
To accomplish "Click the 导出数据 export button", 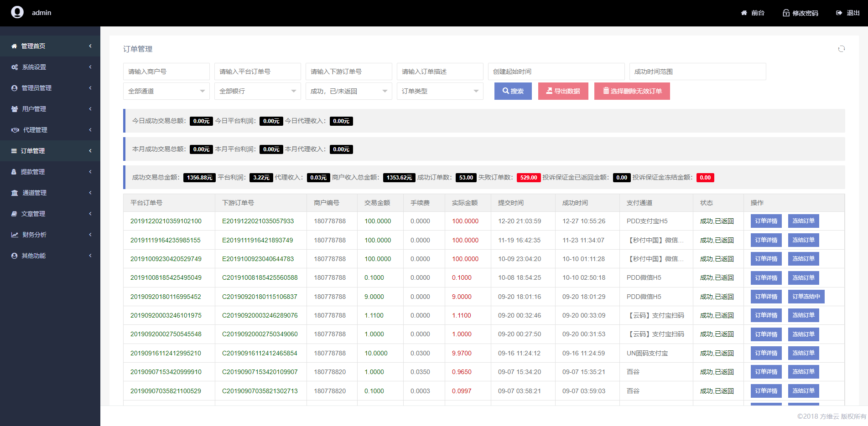I will 563,91.
